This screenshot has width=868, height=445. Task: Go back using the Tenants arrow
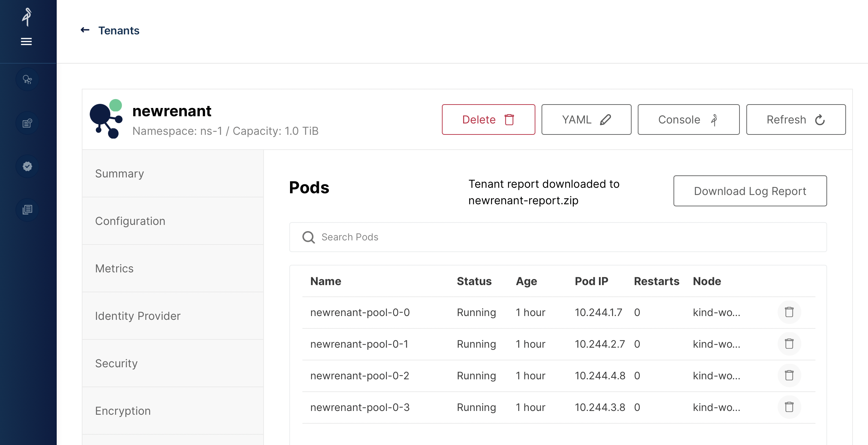pos(85,30)
